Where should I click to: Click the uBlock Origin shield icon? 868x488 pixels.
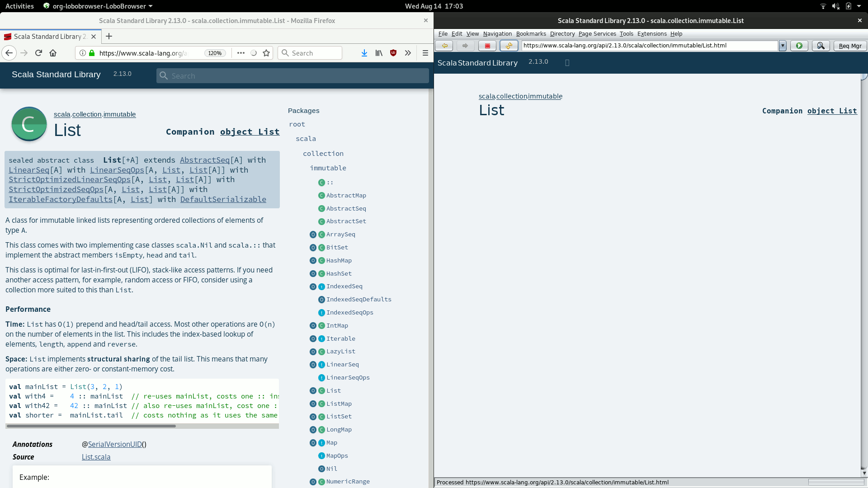point(393,53)
